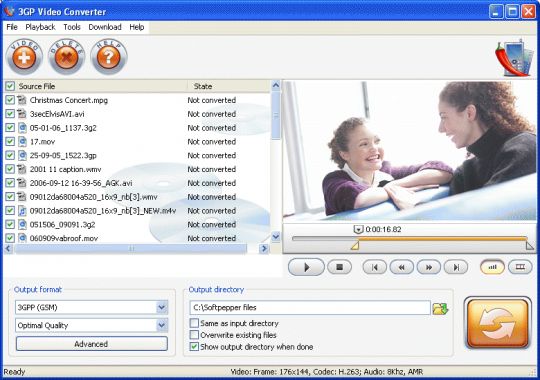This screenshot has width=540, height=380.
Task: Click the file icon of Christmas Concert.mpg
Action: point(22,100)
